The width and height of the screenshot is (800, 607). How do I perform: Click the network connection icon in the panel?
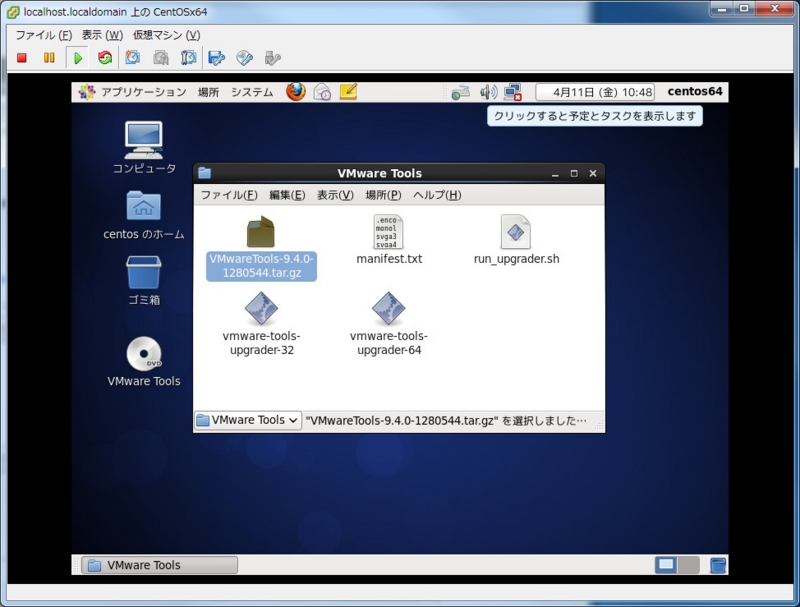(x=512, y=92)
